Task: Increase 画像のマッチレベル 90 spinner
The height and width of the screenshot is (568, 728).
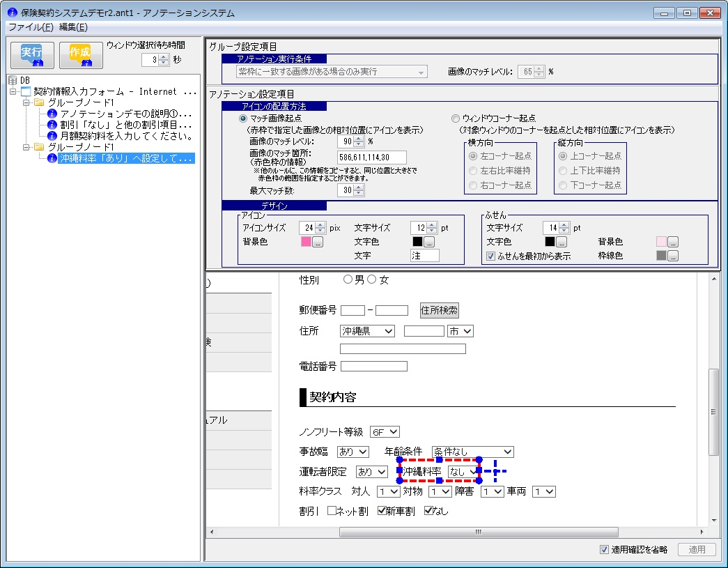Action: point(359,139)
